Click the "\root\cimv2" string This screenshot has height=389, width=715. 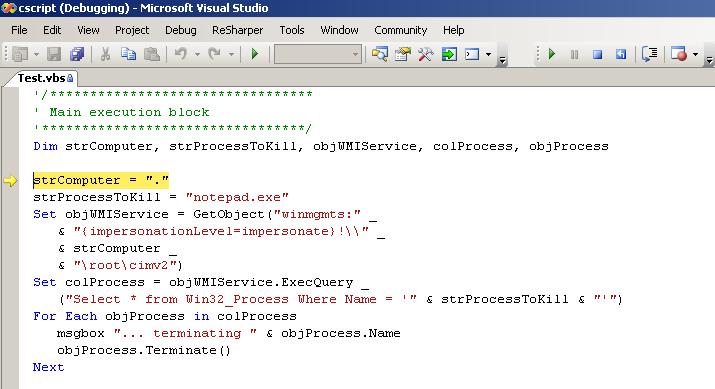(x=125, y=265)
